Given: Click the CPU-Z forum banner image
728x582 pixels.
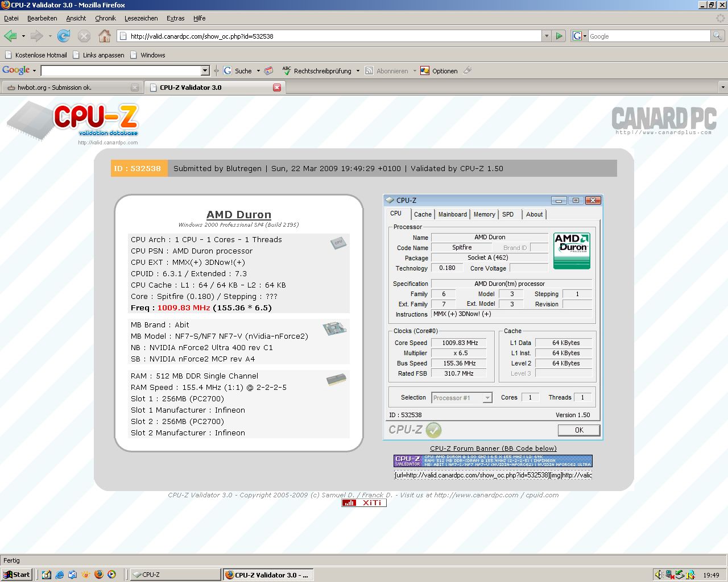Looking at the screenshot, I should [x=493, y=461].
